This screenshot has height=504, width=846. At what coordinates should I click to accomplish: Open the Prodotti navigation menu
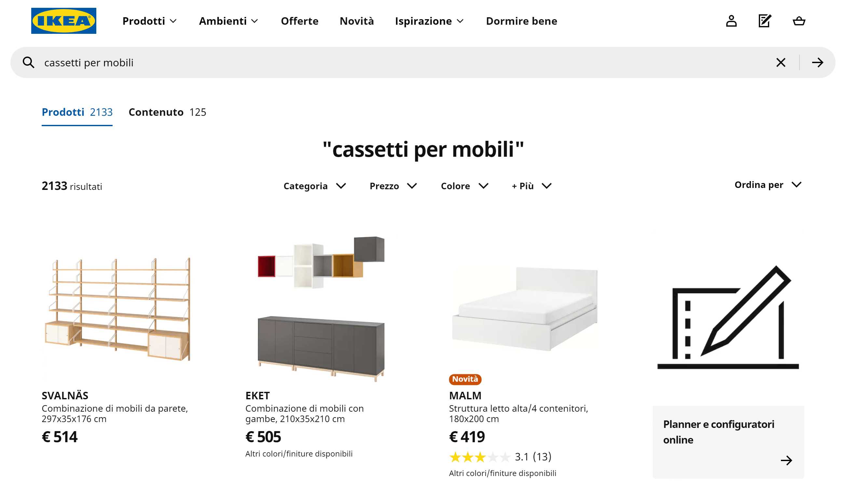pyautogui.click(x=149, y=21)
